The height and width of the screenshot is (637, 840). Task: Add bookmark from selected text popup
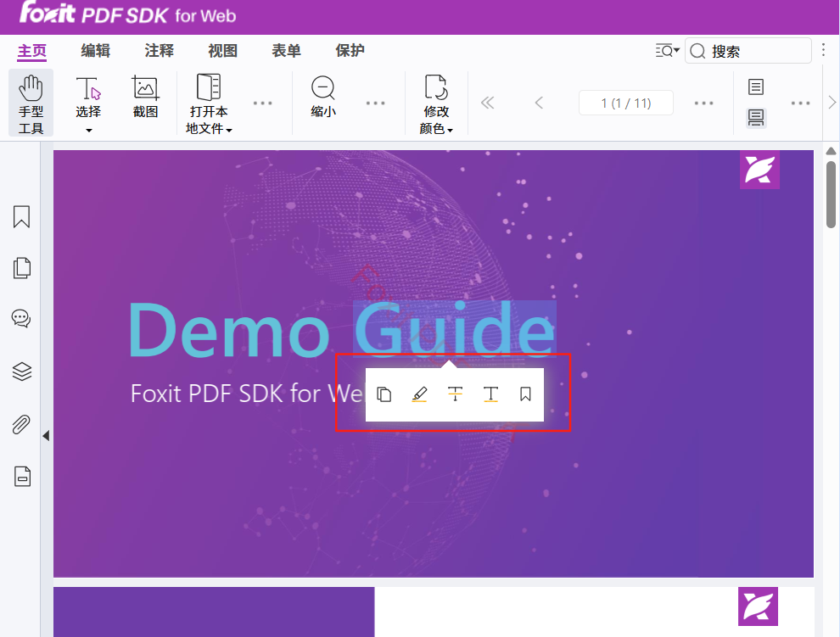coord(525,395)
